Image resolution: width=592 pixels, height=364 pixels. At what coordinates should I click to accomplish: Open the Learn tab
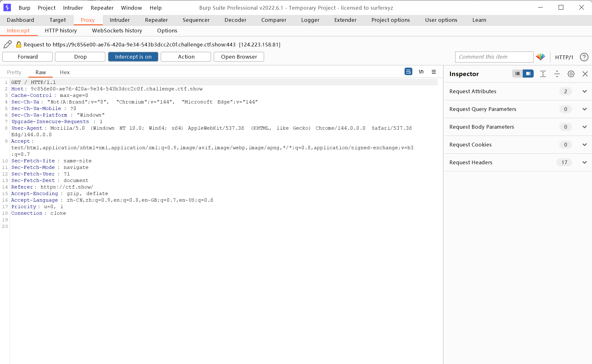point(479,20)
